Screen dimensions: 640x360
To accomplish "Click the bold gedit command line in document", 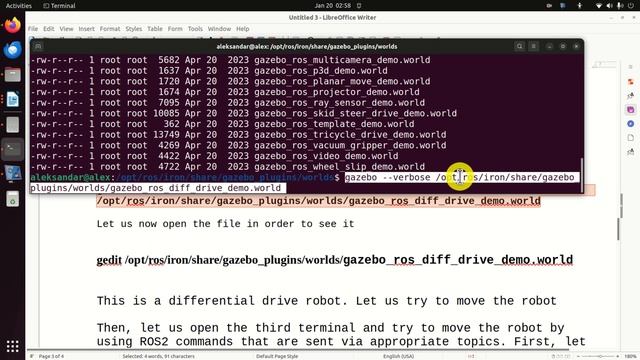I will (335, 260).
